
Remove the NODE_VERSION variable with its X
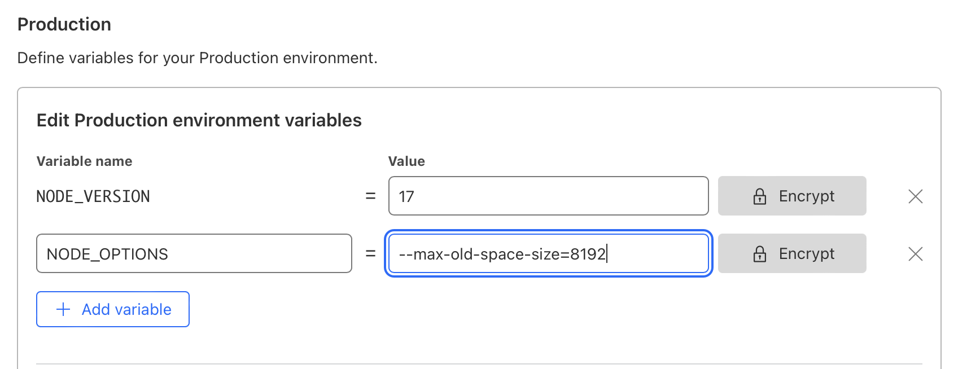pyautogui.click(x=915, y=196)
